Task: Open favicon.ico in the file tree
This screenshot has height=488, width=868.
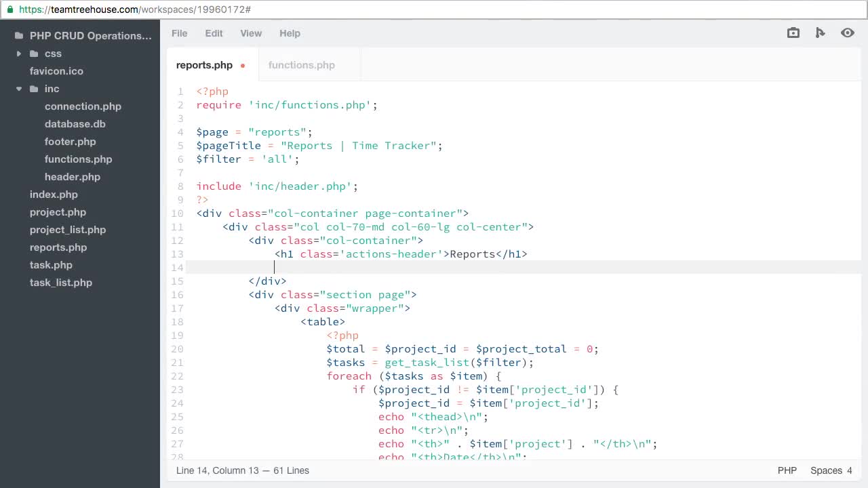Action: tap(56, 71)
